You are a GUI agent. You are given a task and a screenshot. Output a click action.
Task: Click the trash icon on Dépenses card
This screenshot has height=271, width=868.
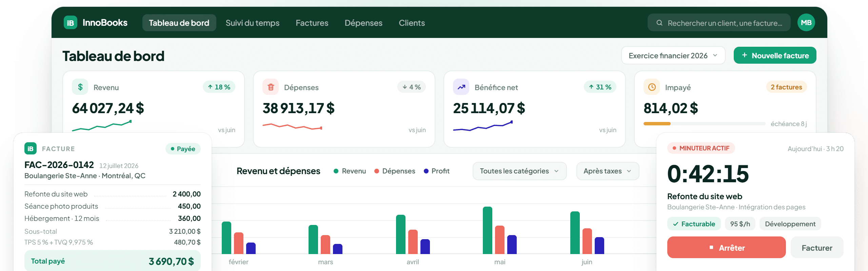pos(271,87)
